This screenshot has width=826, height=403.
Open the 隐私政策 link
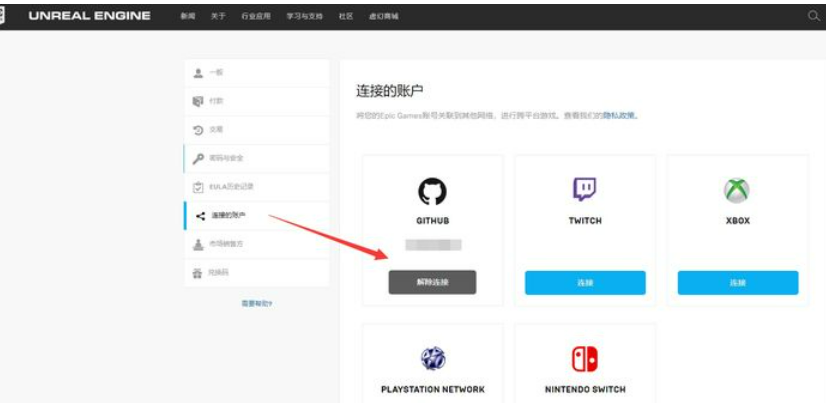coord(620,115)
